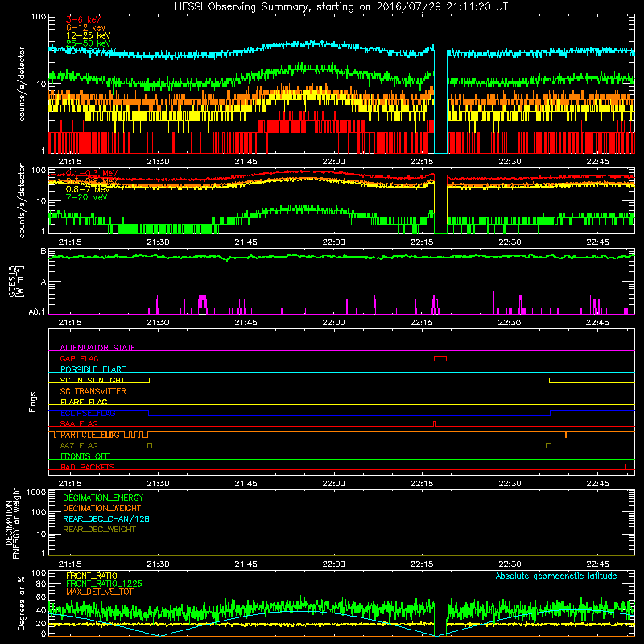Image resolution: width=644 pixels, height=644 pixels.
Task: Click the SC_TRANSMITTER flag label
Action: [x=93, y=390]
